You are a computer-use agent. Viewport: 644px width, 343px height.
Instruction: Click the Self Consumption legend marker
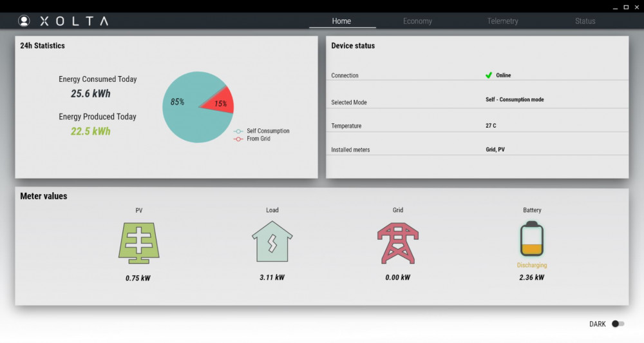(x=238, y=131)
